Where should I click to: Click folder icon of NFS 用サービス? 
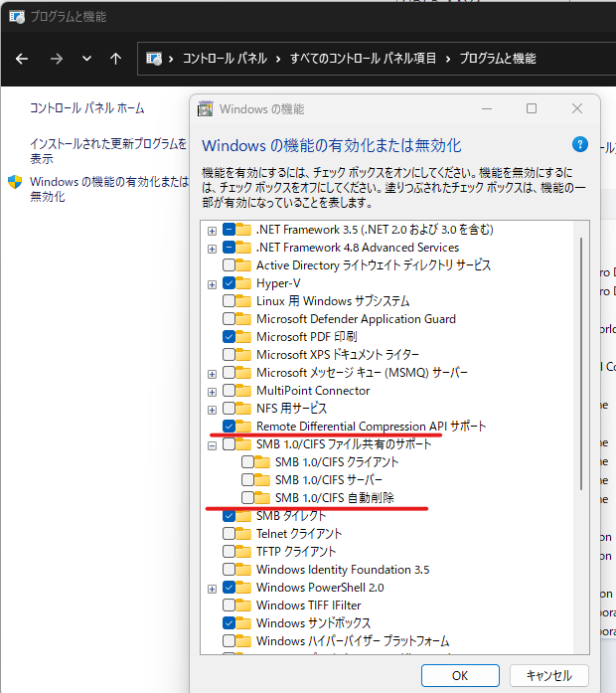(x=243, y=408)
